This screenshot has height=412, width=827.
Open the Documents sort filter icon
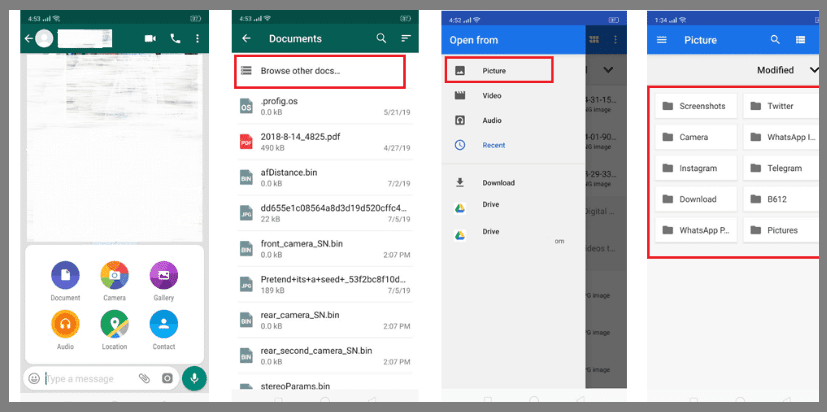coord(406,39)
